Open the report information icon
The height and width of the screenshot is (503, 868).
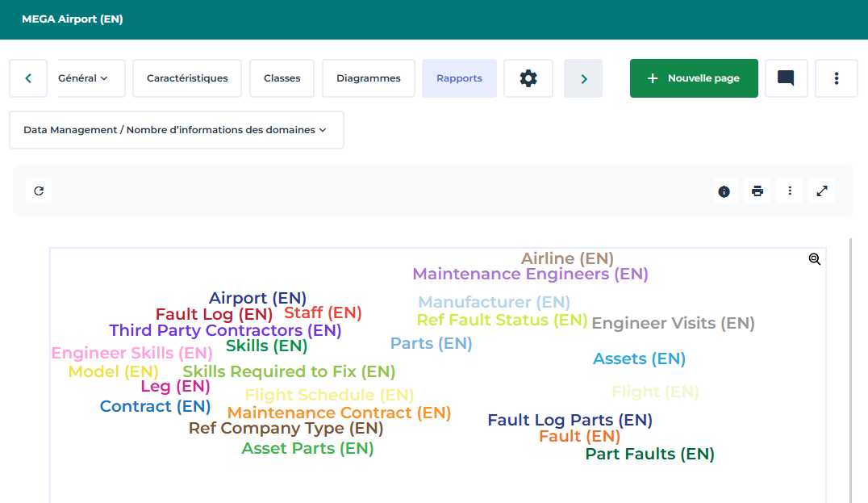(724, 191)
